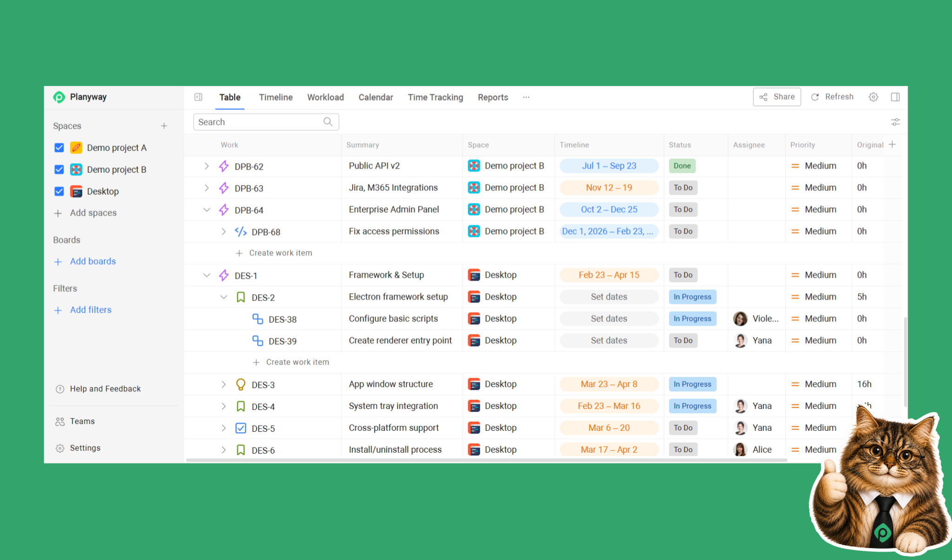Open the Jul 1 – Sep 23 timeline of DPB-62
The image size is (952, 560).
point(609,165)
